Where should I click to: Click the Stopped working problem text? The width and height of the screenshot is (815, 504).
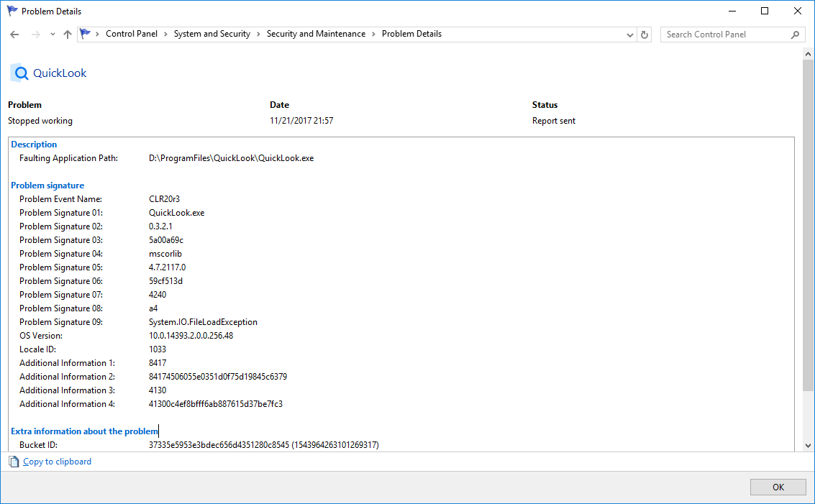coord(40,121)
